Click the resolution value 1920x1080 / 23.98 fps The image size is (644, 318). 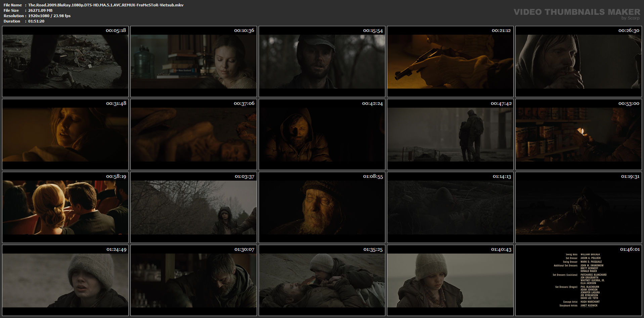click(x=49, y=16)
